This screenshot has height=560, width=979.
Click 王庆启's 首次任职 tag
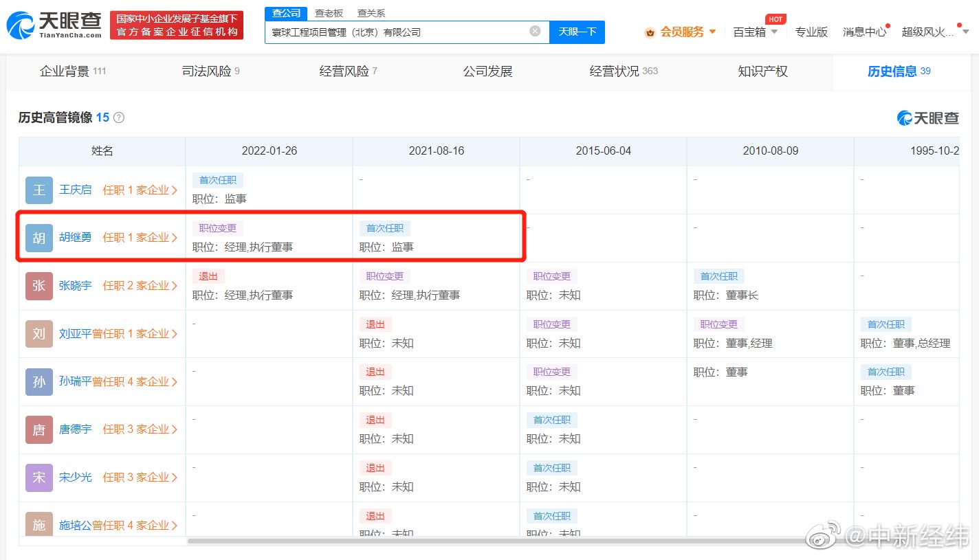[218, 180]
